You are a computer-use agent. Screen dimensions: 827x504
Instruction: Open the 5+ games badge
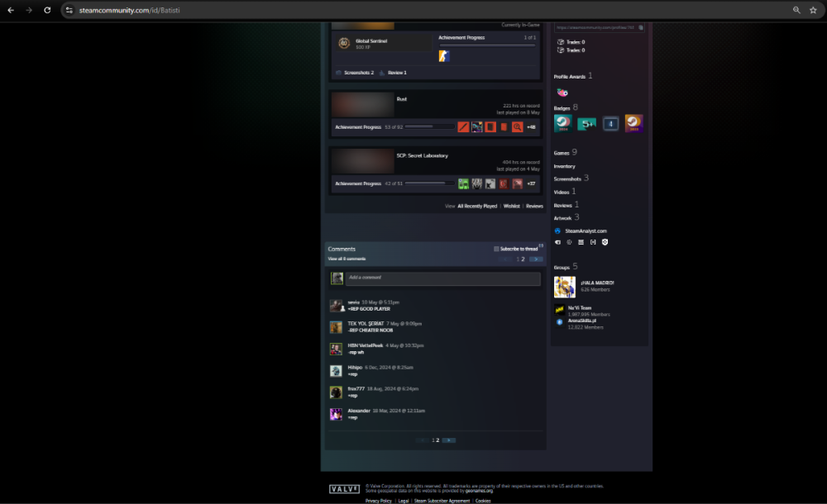[586, 124]
